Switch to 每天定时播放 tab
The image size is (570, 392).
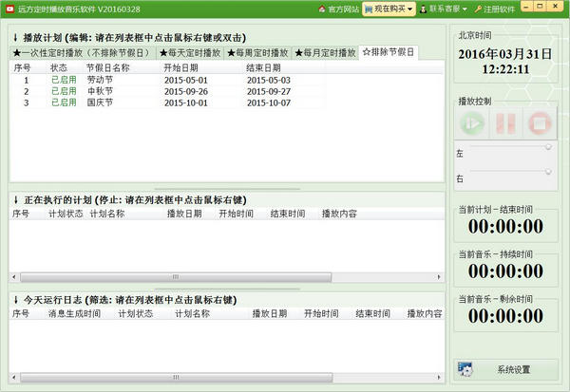click(190, 53)
